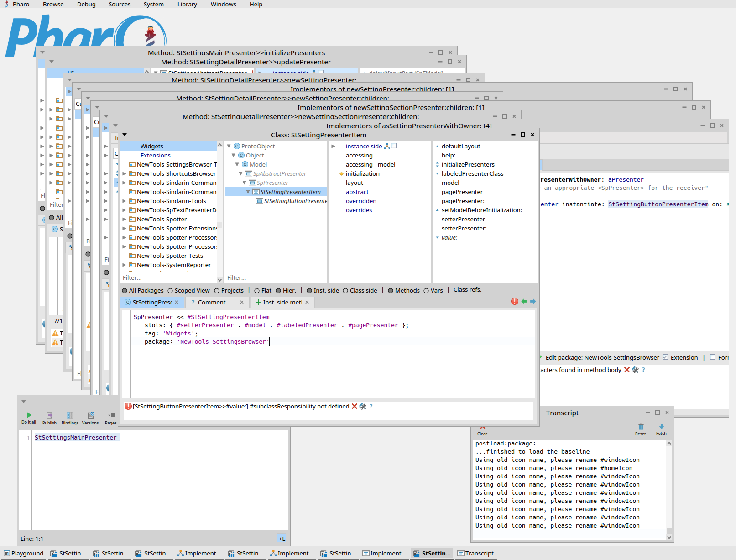Navigate forward with the blue right arrow
The height and width of the screenshot is (560, 736).
(533, 301)
